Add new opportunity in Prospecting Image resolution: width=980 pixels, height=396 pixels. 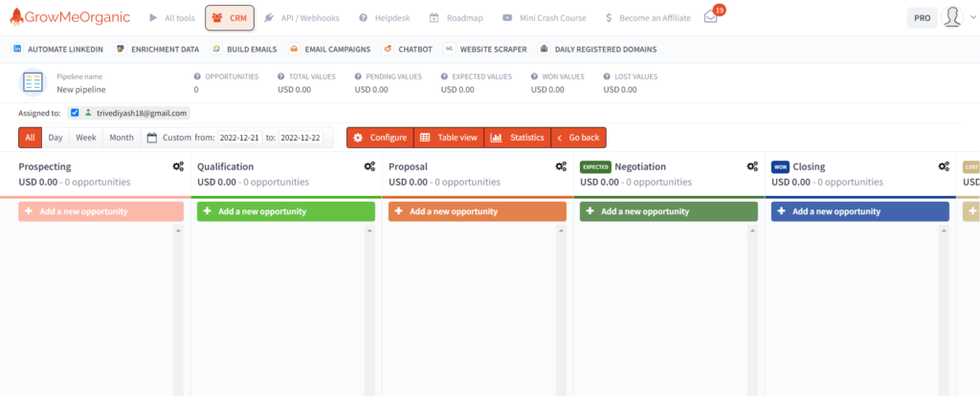point(101,211)
